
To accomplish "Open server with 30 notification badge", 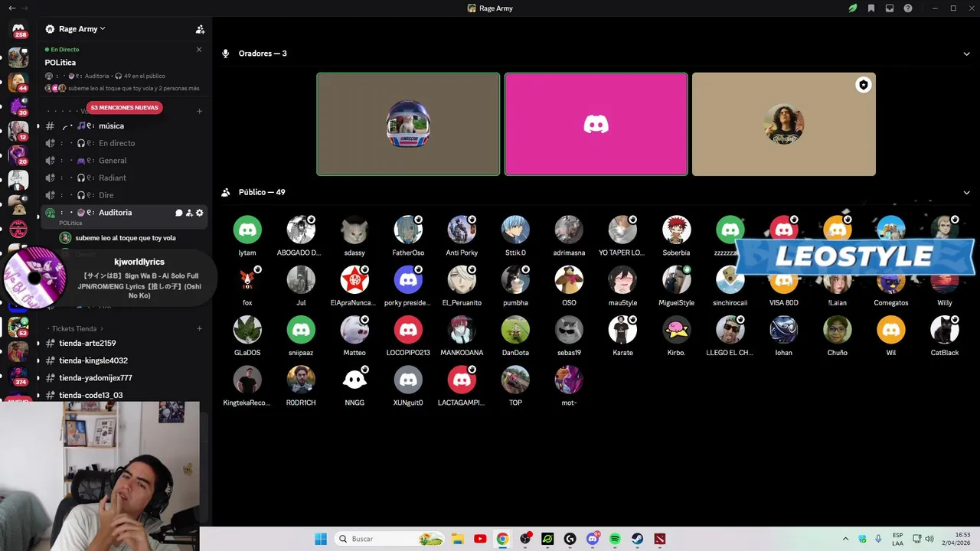I will (x=18, y=106).
